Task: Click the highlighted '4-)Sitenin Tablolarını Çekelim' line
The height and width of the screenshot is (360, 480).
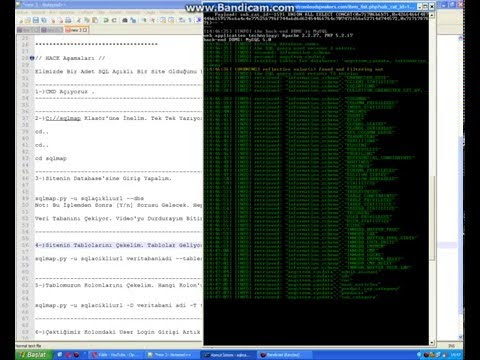Action: pyautogui.click(x=118, y=245)
